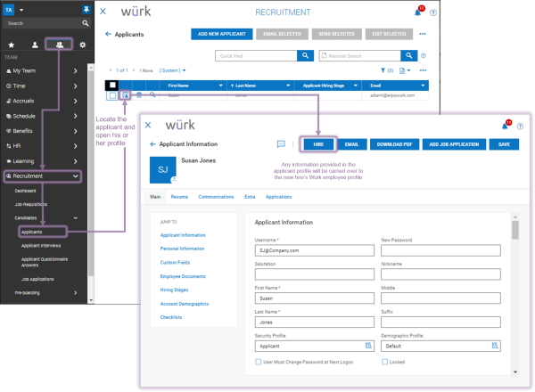535x392 pixels.
Task: Click the Nickname input field
Action: (440, 274)
